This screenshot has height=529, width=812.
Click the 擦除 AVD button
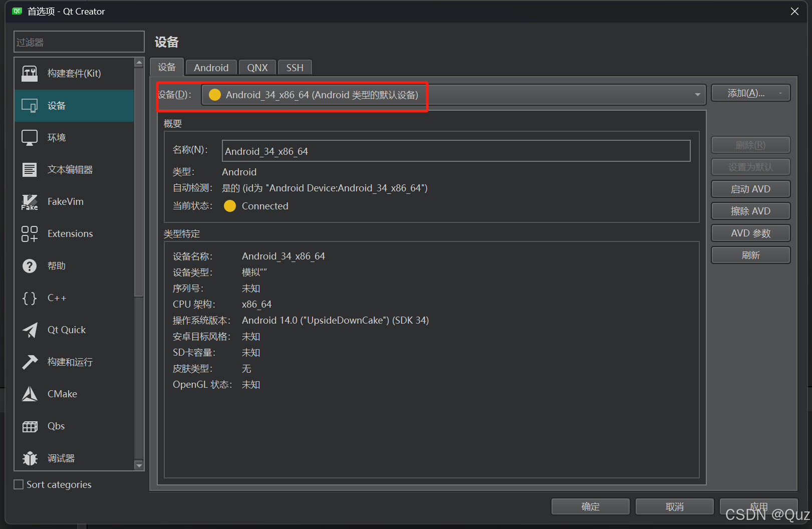pyautogui.click(x=750, y=211)
